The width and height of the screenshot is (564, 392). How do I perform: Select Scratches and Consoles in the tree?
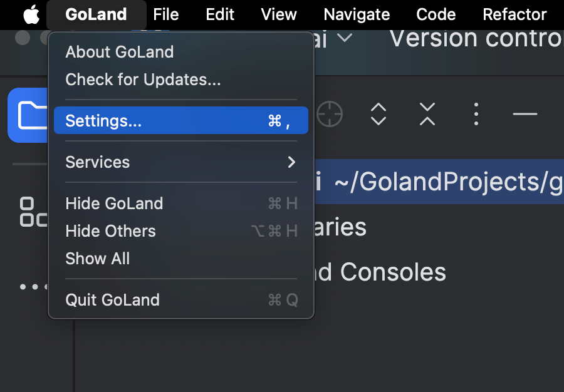(x=384, y=272)
